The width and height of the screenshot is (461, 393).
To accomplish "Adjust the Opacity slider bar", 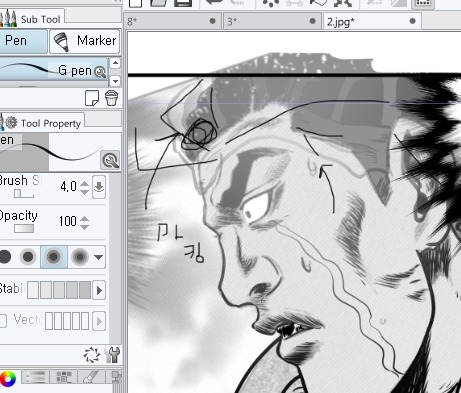I will click(x=24, y=229).
